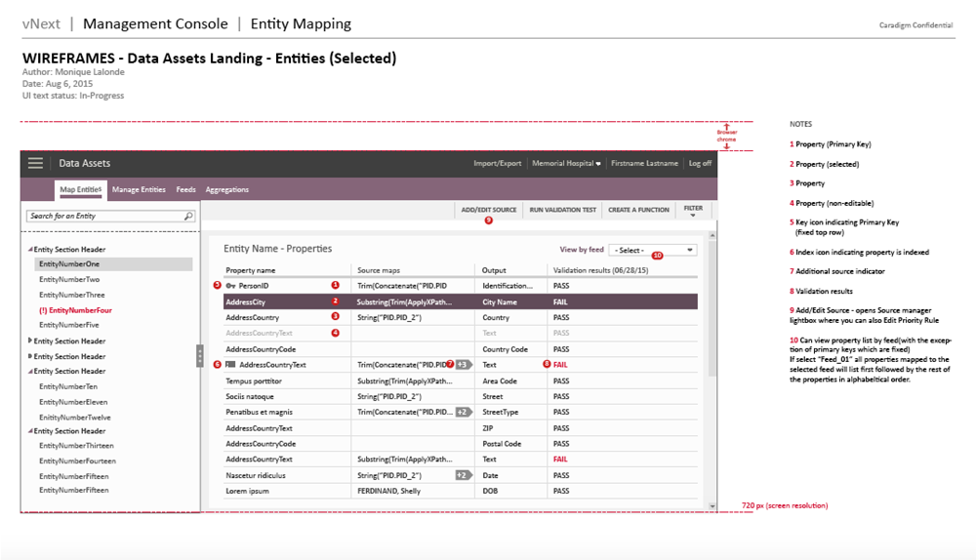Screen dimensions: 976x560
Task: Click the +2 badge in Nascetur ridiculus row
Action: pyautogui.click(x=464, y=475)
